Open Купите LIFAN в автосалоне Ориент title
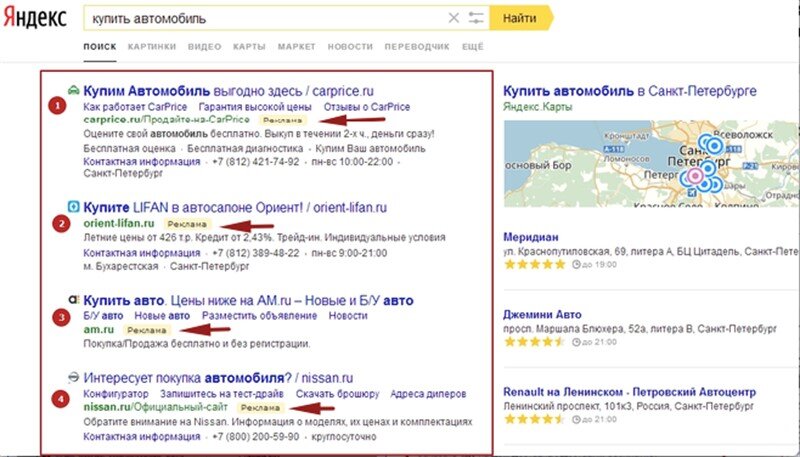Viewport: 800px width, 457px height. pos(235,208)
